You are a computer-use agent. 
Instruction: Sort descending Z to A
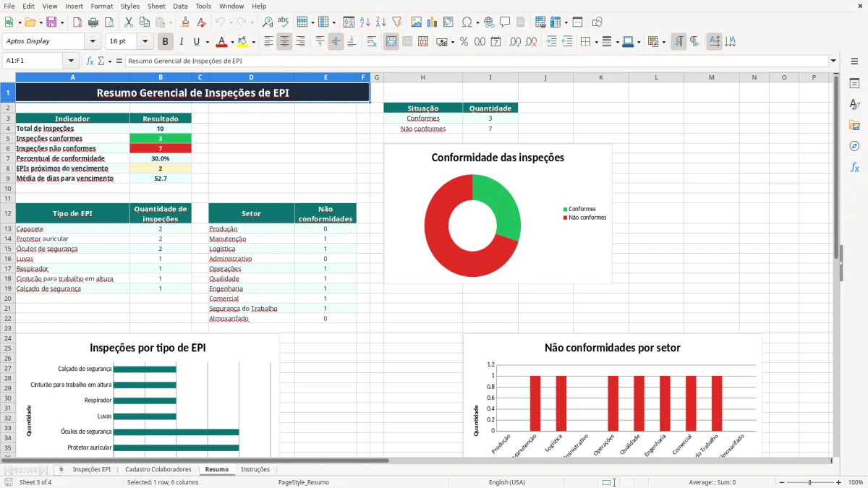[x=380, y=22]
